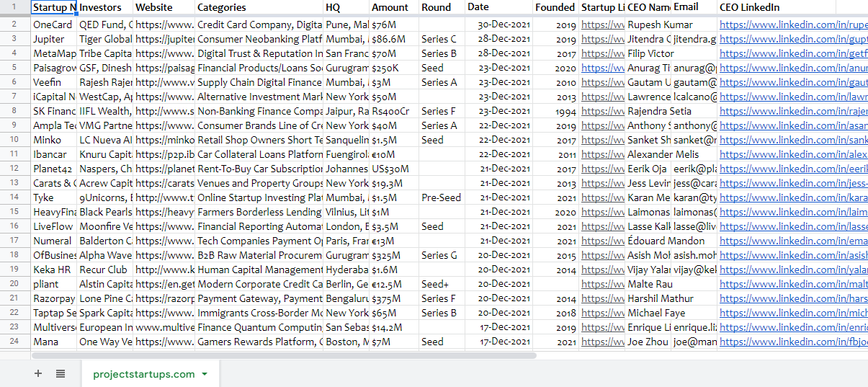Click the Édouard Mandon CEO cell
The width and height of the screenshot is (868, 387).
tap(666, 241)
